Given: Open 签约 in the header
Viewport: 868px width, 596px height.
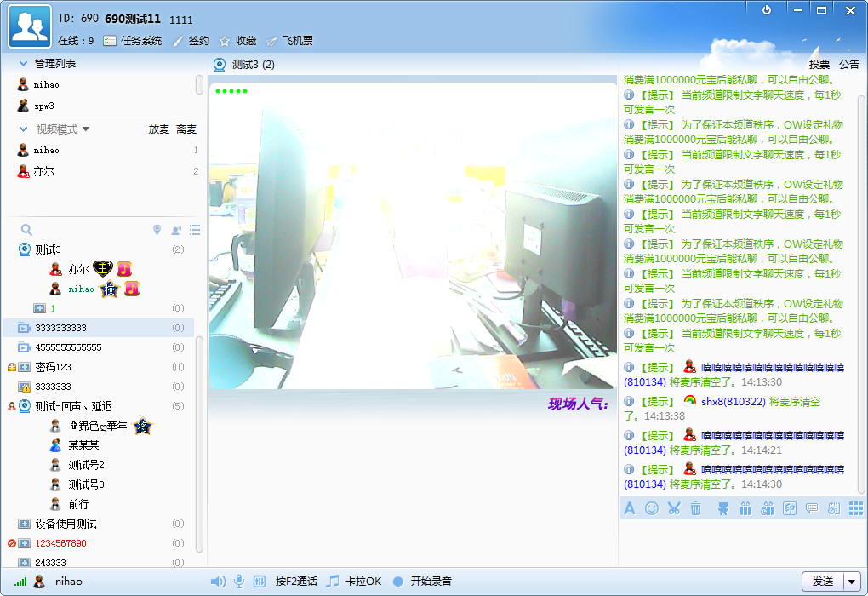Looking at the screenshot, I should pyautogui.click(x=191, y=40).
